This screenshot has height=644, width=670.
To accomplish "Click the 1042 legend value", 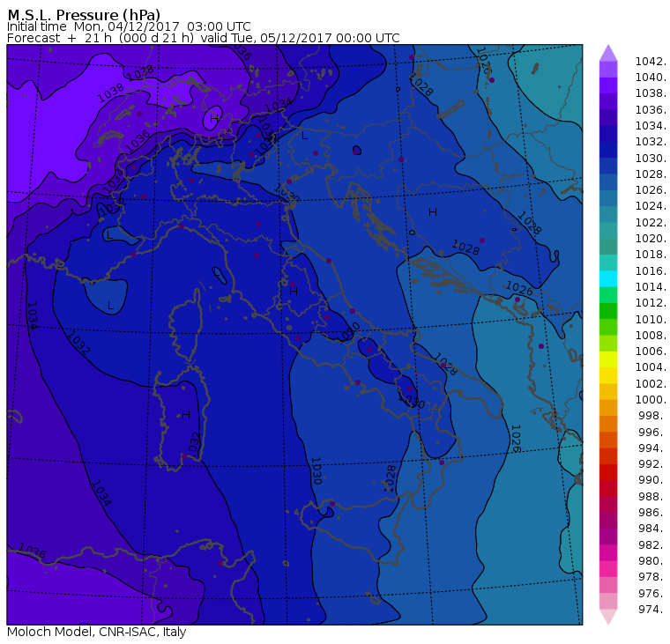I will tap(651, 62).
